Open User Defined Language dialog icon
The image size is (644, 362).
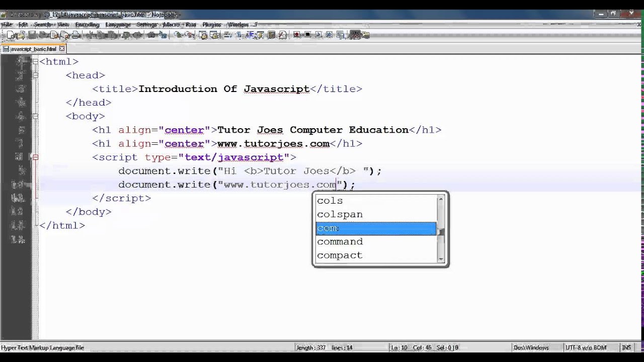260,35
